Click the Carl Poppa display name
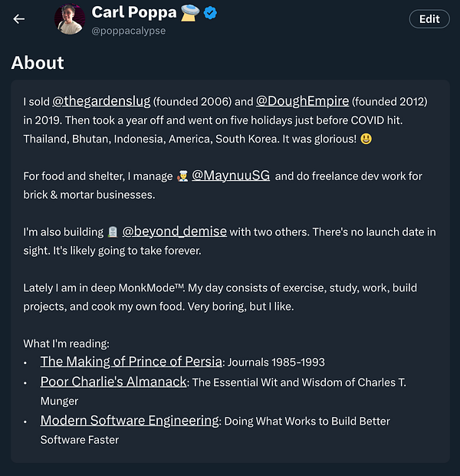This screenshot has width=460, height=476. (133, 12)
